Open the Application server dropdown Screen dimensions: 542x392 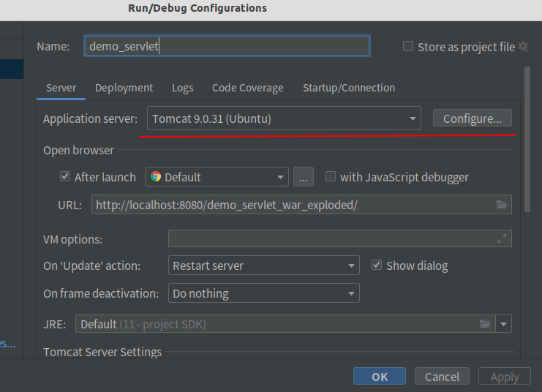click(x=284, y=118)
